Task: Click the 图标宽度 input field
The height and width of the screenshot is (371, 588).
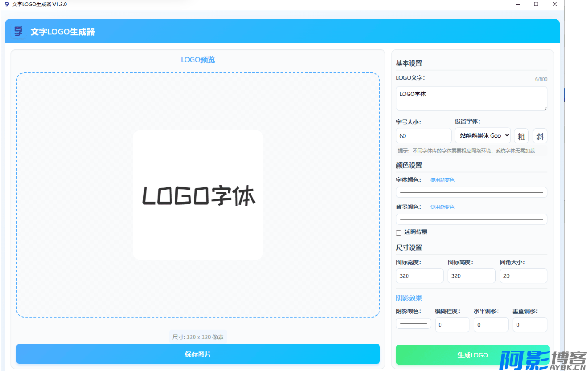Action: click(x=419, y=276)
